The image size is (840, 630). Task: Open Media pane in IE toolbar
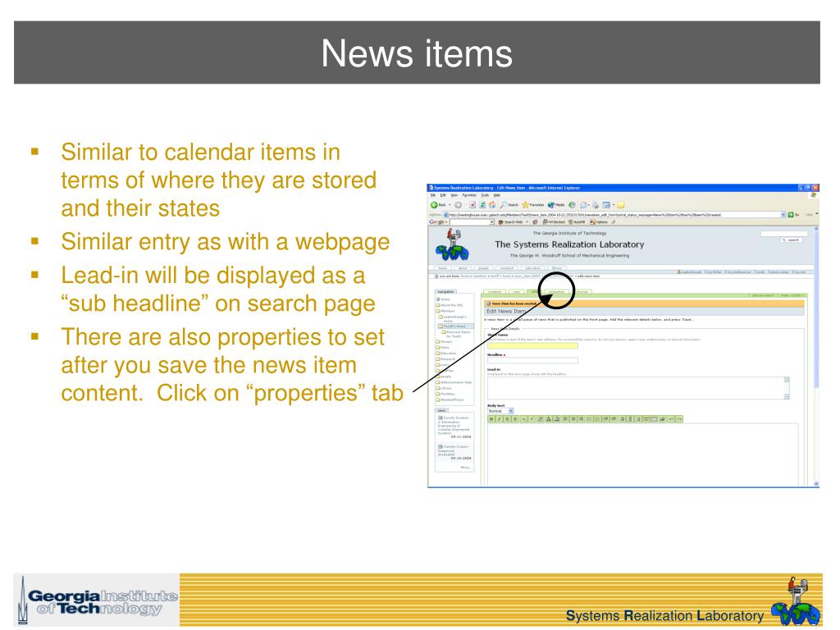555,204
